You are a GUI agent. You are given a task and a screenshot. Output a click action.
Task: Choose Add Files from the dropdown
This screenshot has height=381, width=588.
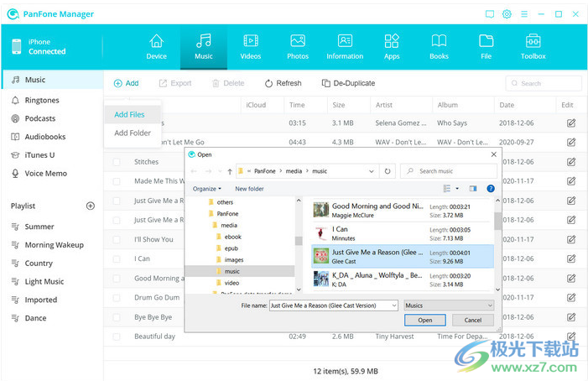133,115
